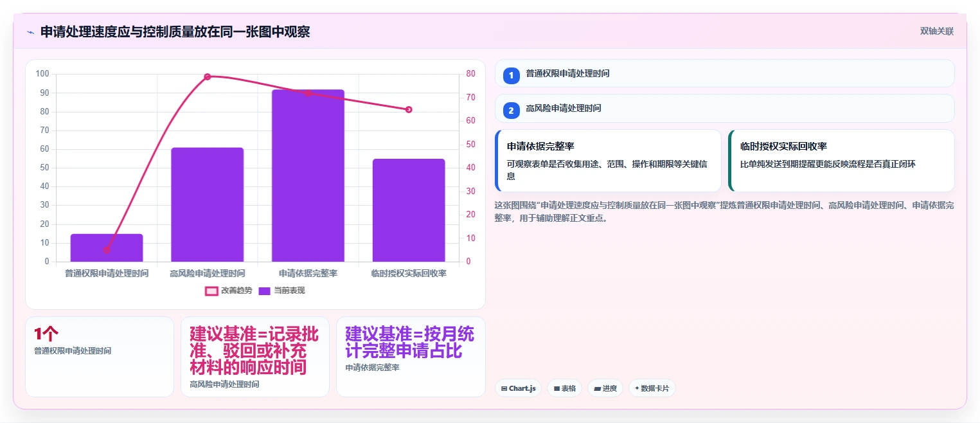The height and width of the screenshot is (423, 980).
Task: Click the x-axis label 申请依据完整率
Action: click(x=308, y=273)
